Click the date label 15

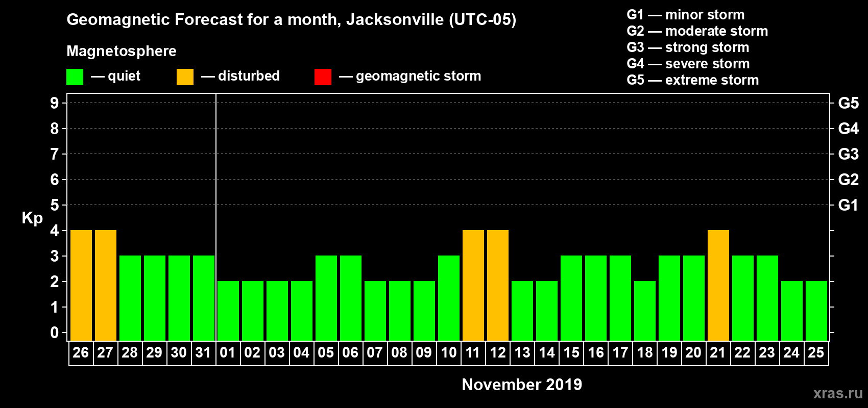click(x=571, y=352)
